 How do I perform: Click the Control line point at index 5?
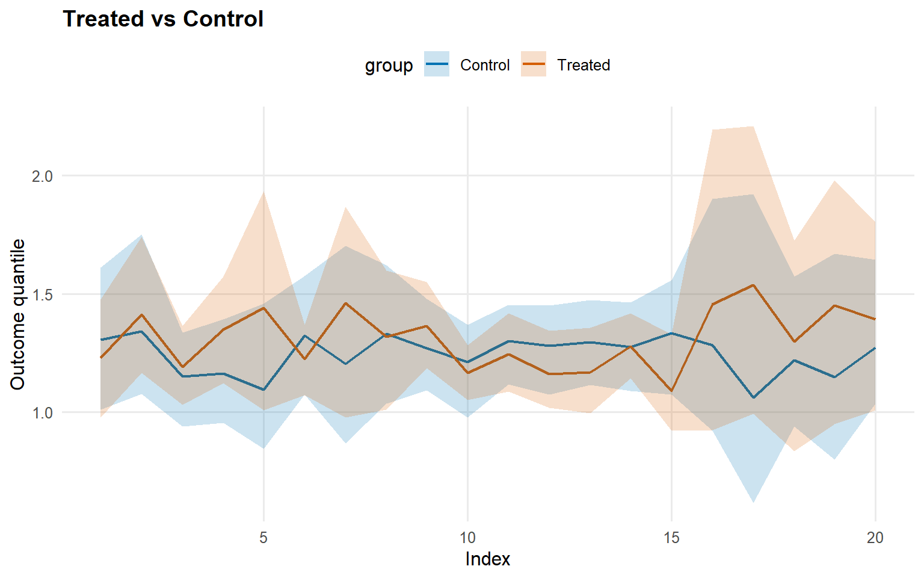[x=263, y=390]
